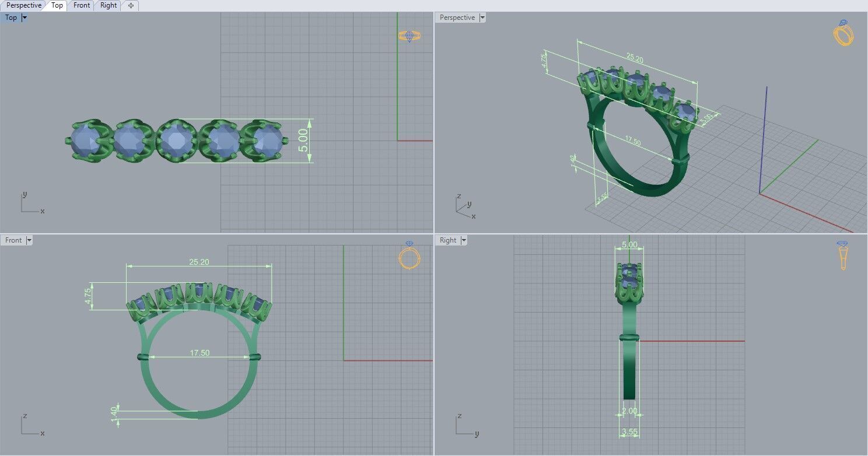Click the Perspective viewport title label
Screen dimensions: 868x456
click(457, 17)
